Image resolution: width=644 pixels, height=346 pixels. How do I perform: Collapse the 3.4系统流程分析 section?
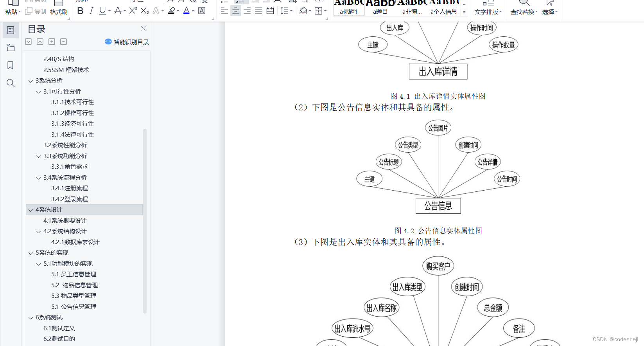tap(38, 178)
